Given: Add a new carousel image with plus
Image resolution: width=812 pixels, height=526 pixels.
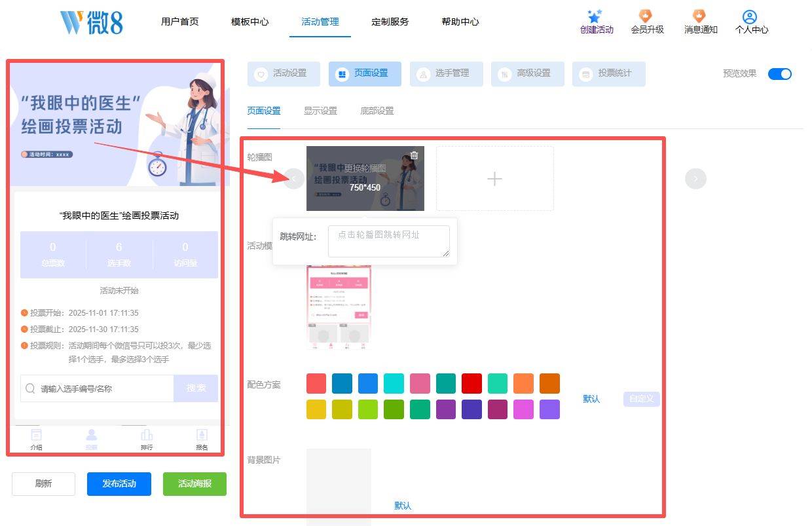Looking at the screenshot, I should click(495, 178).
